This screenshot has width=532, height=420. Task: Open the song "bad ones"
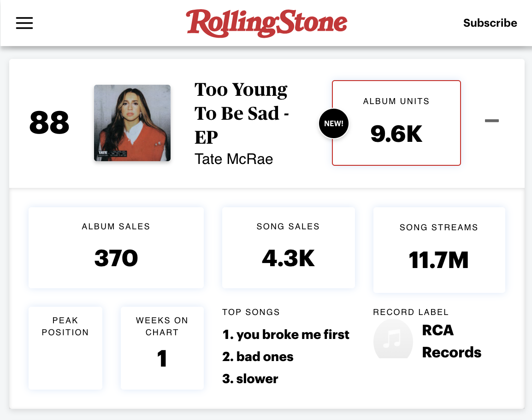coord(258,357)
